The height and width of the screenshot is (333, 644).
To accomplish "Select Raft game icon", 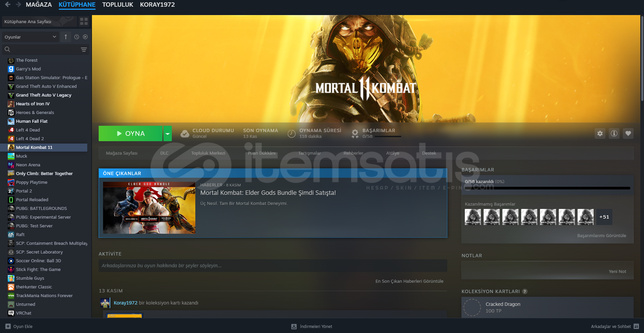I will (11, 235).
